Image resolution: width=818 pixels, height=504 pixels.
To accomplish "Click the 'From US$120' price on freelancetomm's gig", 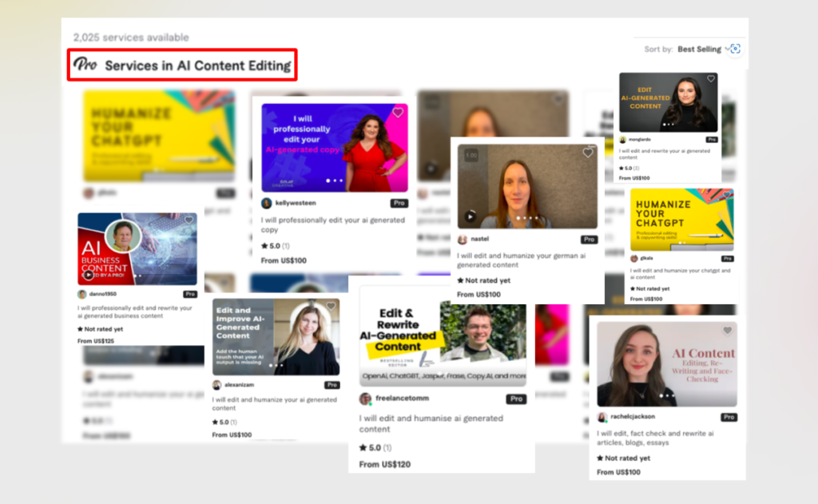I will tap(385, 464).
